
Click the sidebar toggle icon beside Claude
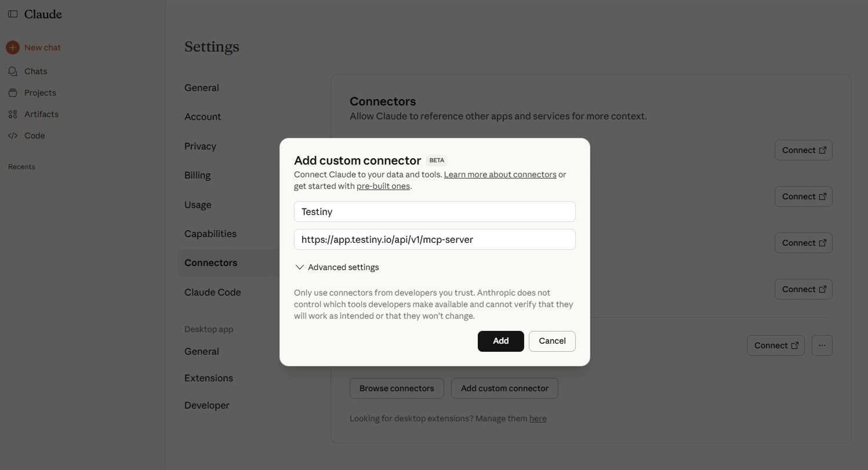(13, 14)
